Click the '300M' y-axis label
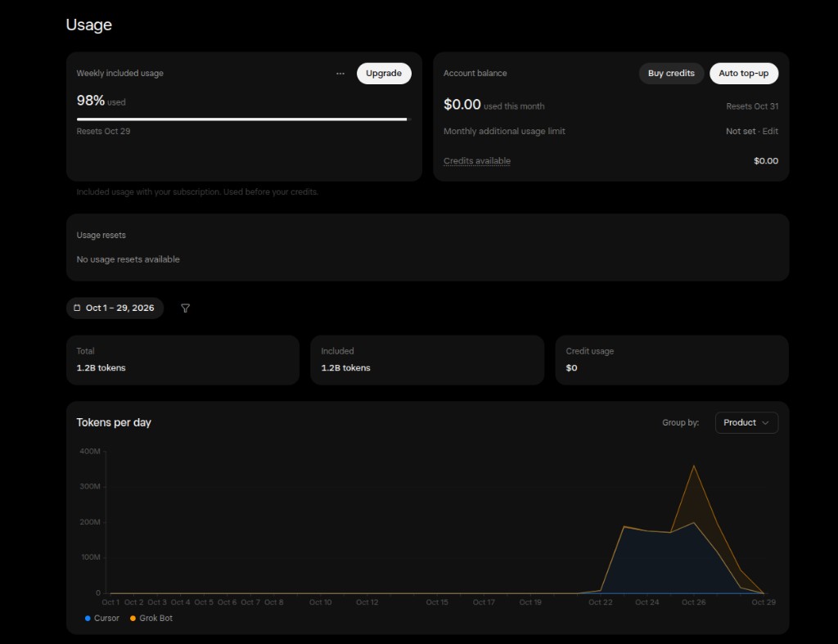Image resolution: width=838 pixels, height=644 pixels. click(x=90, y=486)
